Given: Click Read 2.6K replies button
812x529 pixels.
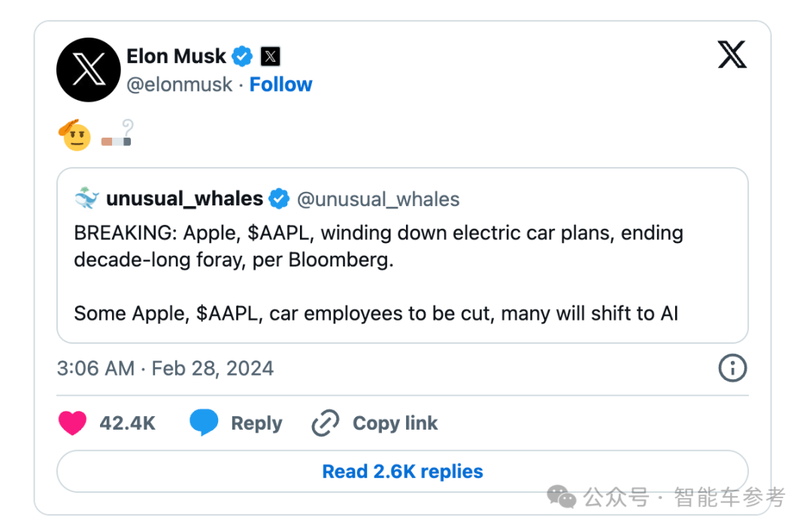Looking at the screenshot, I should [402, 472].
